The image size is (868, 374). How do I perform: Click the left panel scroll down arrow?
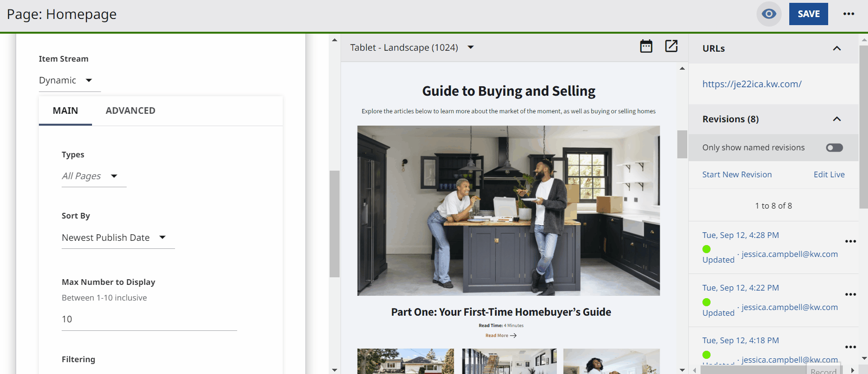point(334,370)
